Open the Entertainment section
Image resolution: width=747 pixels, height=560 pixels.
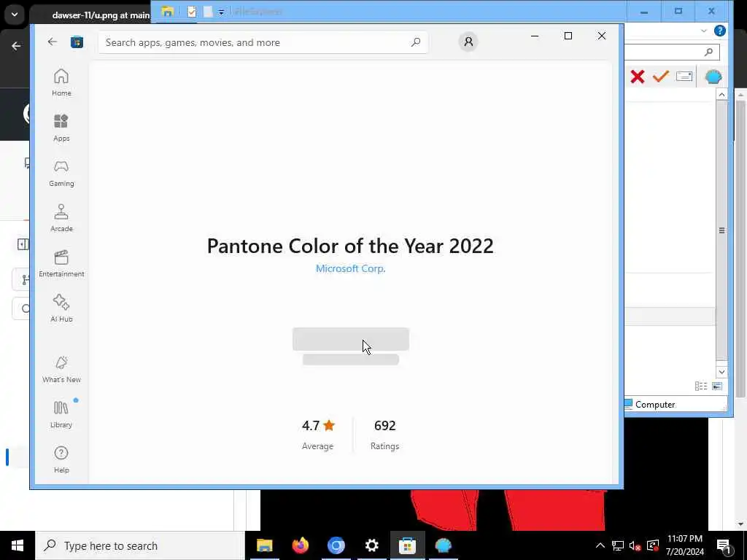pos(61,263)
